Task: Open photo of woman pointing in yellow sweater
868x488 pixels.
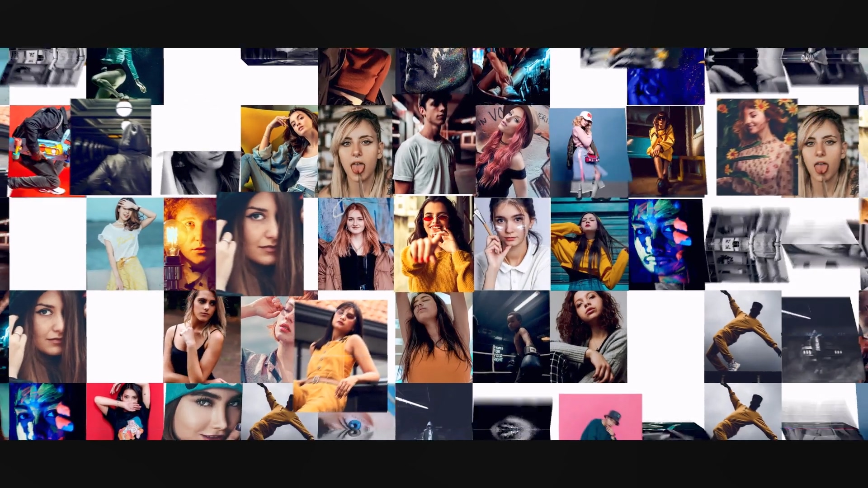Action: coord(434,244)
